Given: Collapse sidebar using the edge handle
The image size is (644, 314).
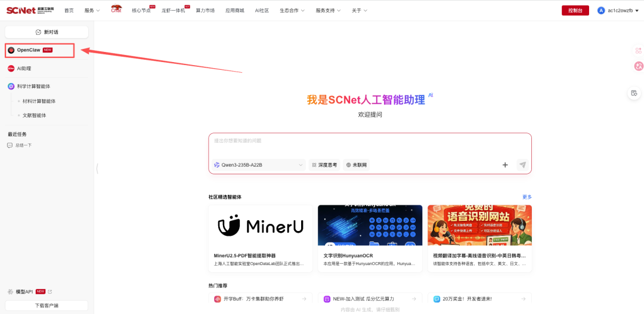Looking at the screenshot, I should (97, 168).
